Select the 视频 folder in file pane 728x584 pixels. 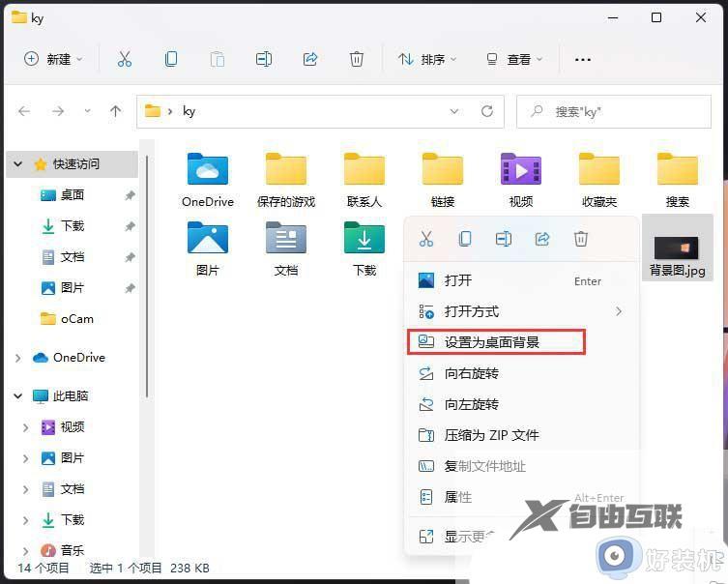click(521, 180)
